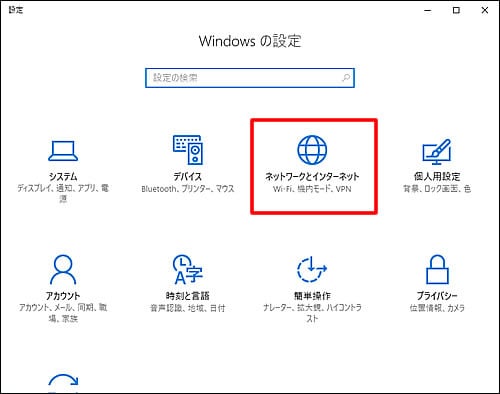This screenshot has width=500, height=394.
Task: Click the 時刻と言語 label text
Action: (187, 296)
